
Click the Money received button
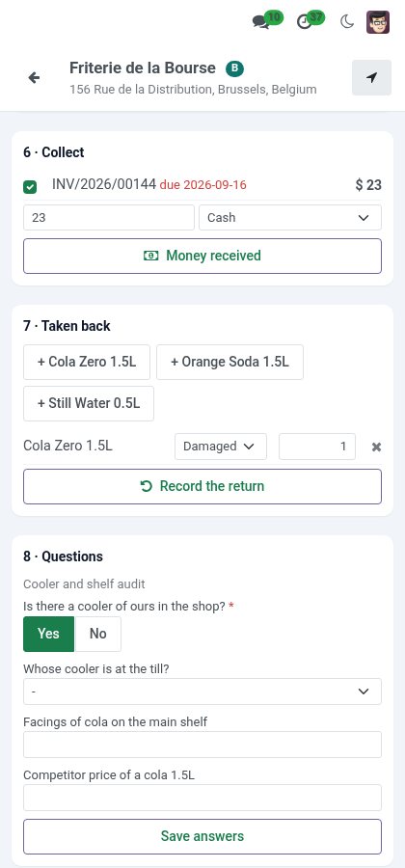pos(202,256)
